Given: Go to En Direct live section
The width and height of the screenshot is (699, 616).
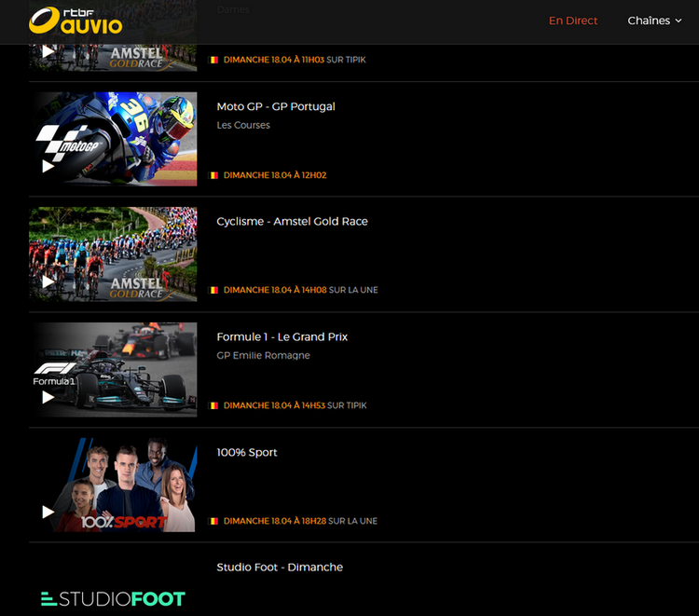Looking at the screenshot, I should click(573, 21).
